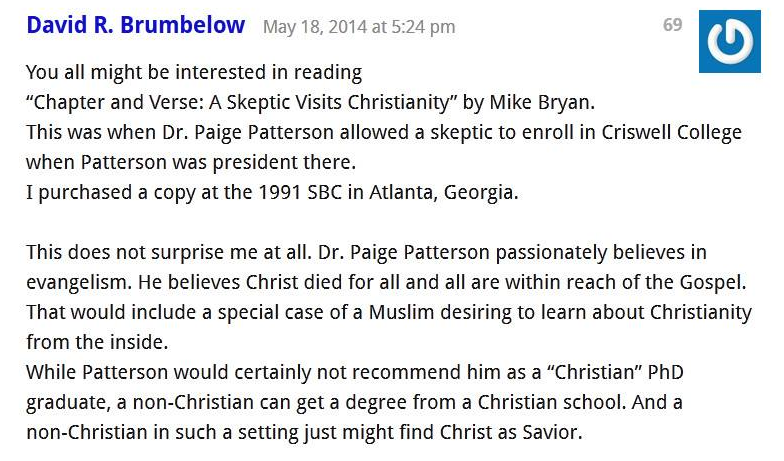Click the text "from the inside."
784x461 pixels.
(x=97, y=342)
